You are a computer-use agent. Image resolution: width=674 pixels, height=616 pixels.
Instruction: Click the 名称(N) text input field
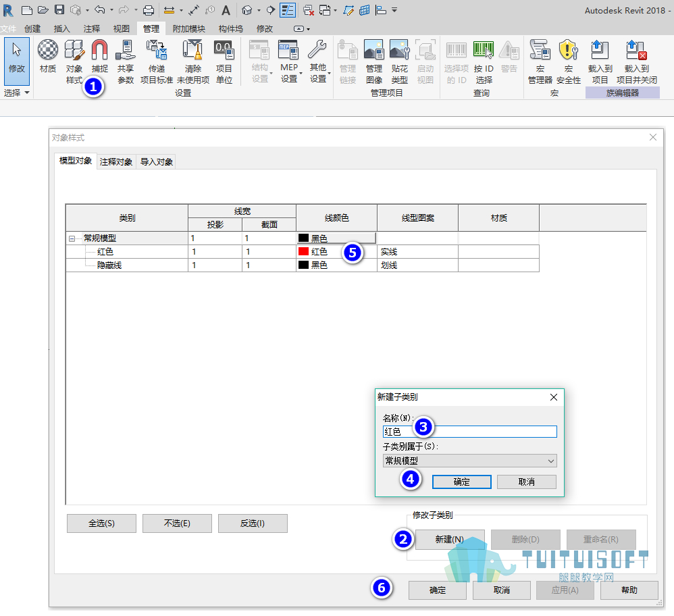click(470, 432)
